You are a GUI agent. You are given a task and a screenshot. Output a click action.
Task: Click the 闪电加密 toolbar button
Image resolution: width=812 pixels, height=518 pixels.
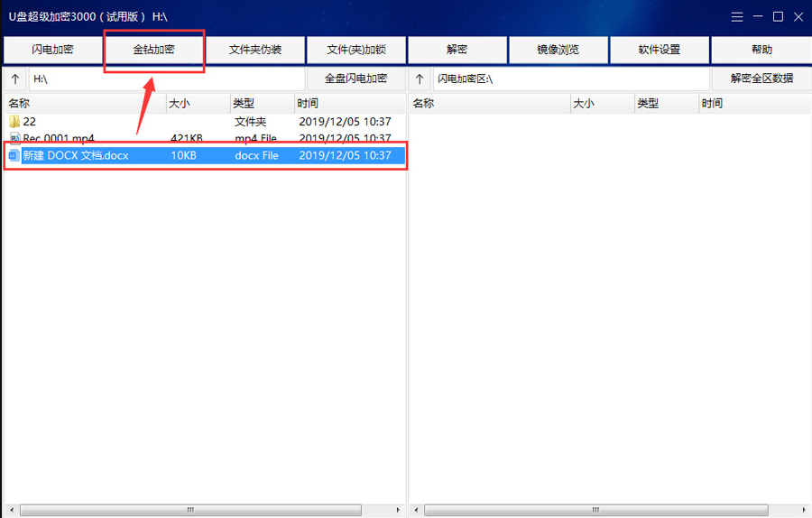[52, 50]
